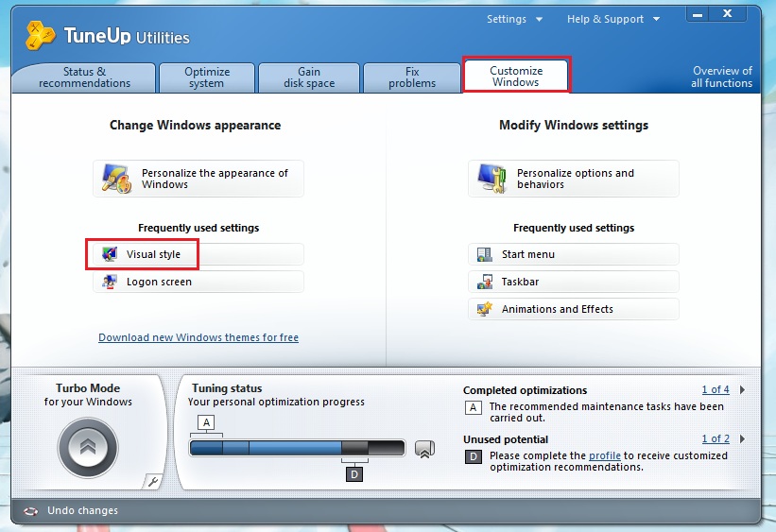Click the A marker above progress bar

point(206,422)
